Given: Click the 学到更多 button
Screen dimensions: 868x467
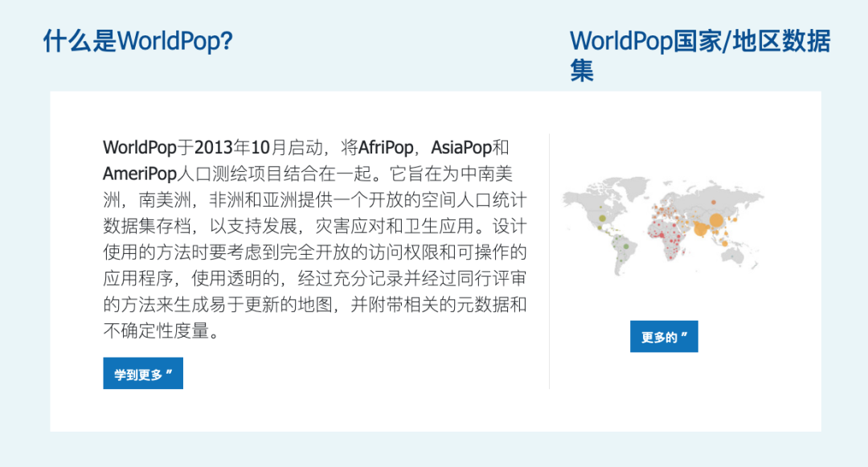Looking at the screenshot, I should click(x=143, y=374).
